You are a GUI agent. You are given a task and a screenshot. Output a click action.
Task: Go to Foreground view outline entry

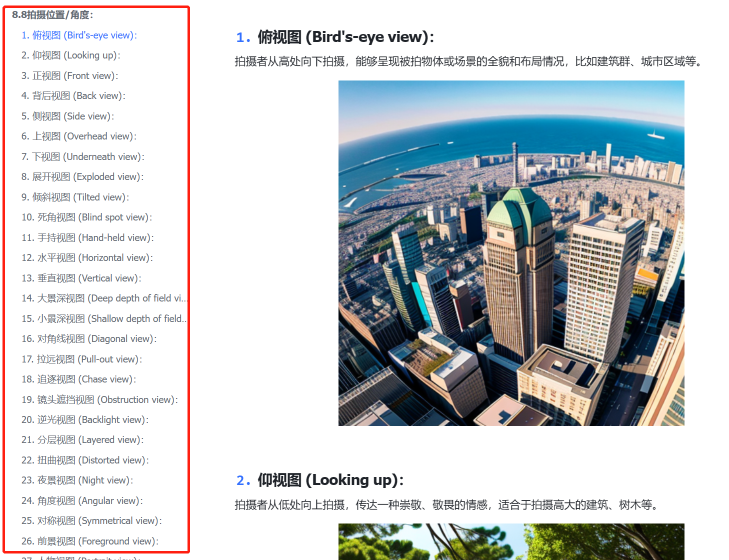[90, 541]
